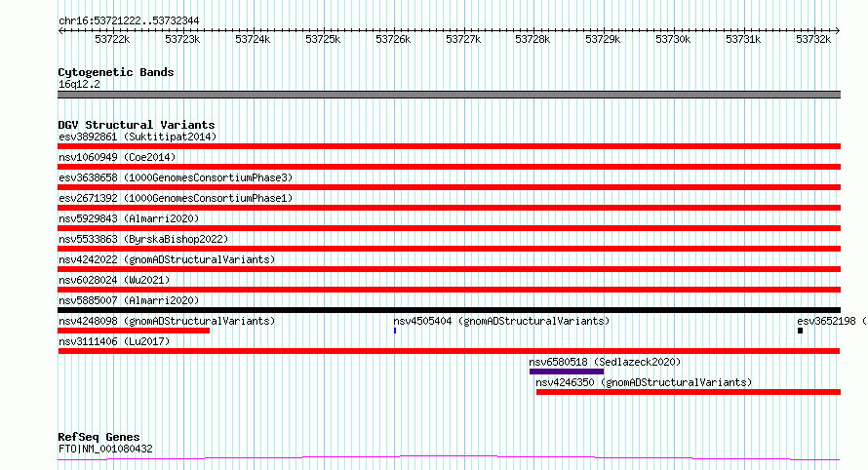Click the 53728k ruler tick label

point(533,39)
